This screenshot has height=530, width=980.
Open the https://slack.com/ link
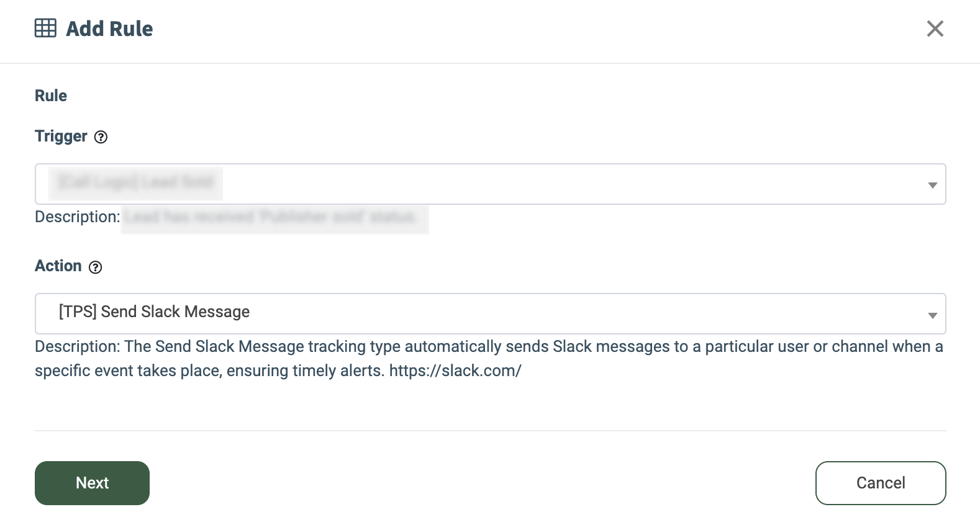click(x=455, y=371)
